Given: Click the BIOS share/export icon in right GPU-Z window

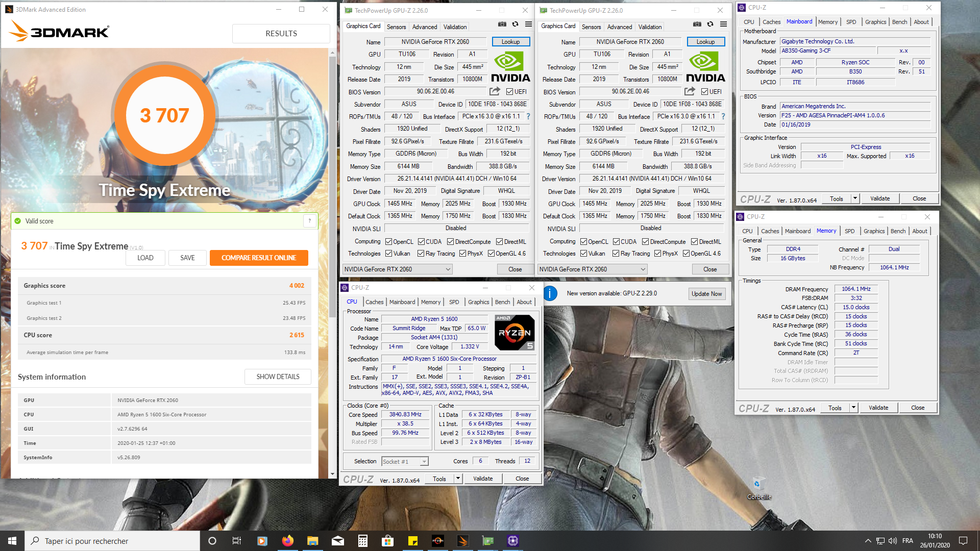Looking at the screenshot, I should coord(690,91).
